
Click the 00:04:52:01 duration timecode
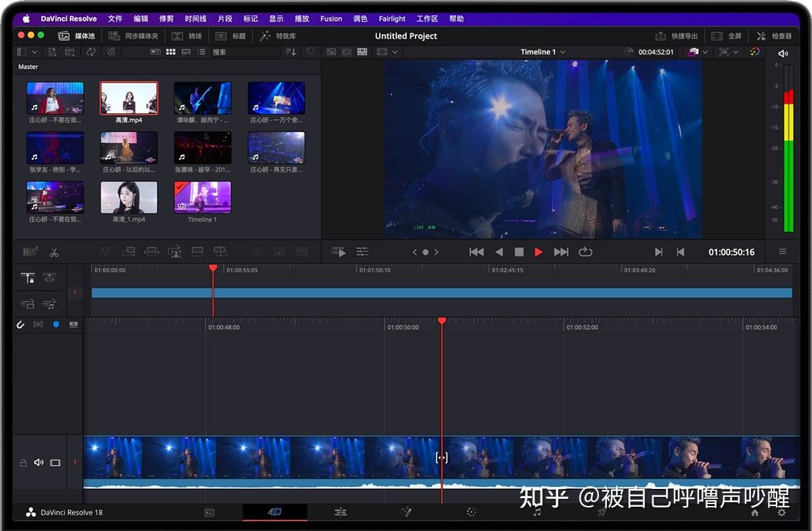[656, 52]
